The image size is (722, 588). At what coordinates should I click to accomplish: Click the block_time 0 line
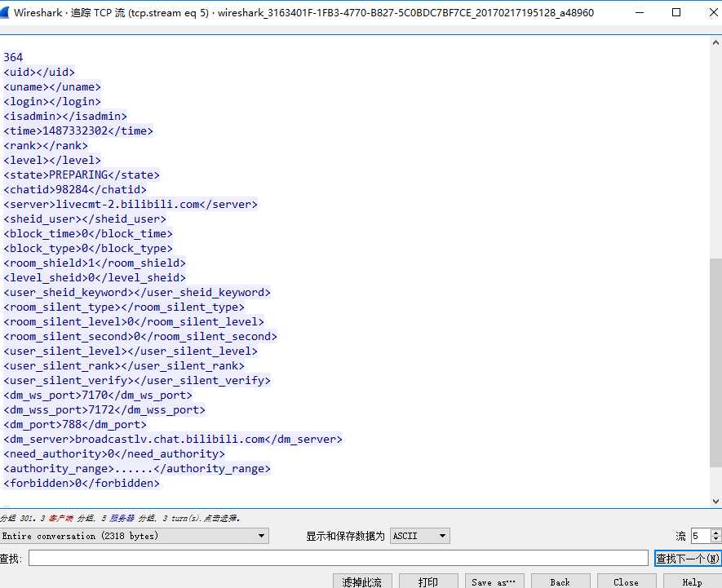click(88, 234)
